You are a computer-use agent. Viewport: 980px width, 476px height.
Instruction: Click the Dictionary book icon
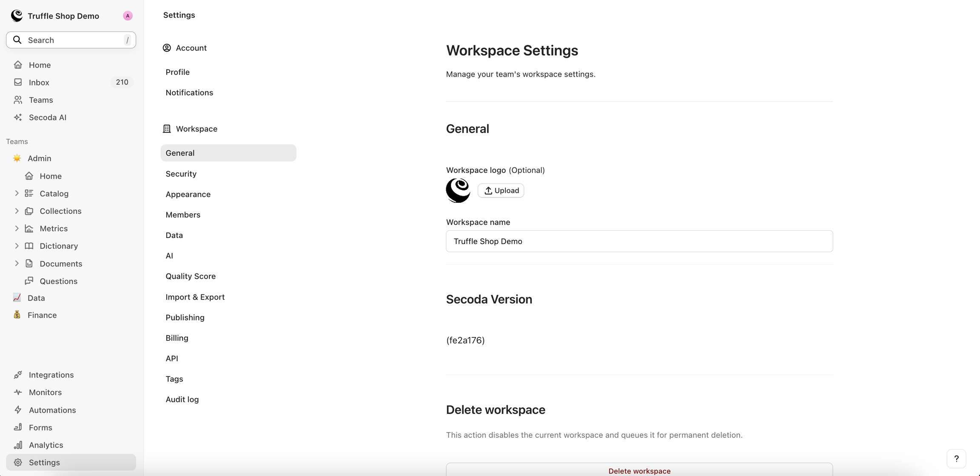pos(29,246)
